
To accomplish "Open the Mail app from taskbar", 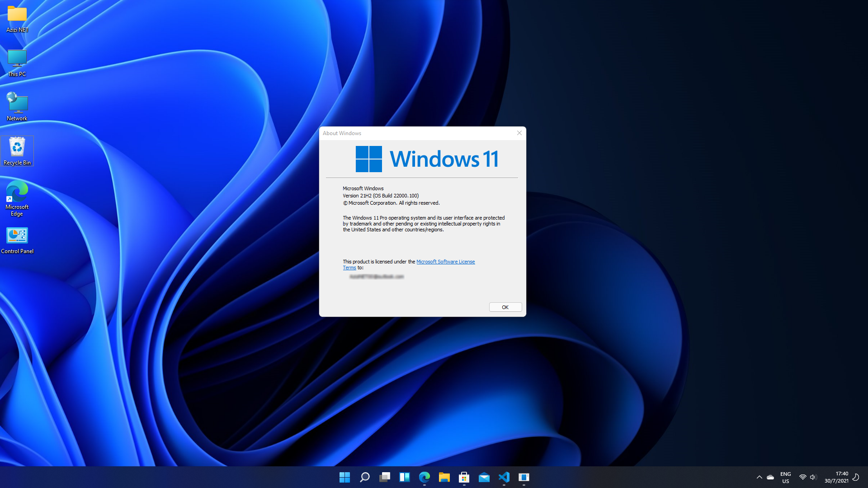I will (x=484, y=477).
